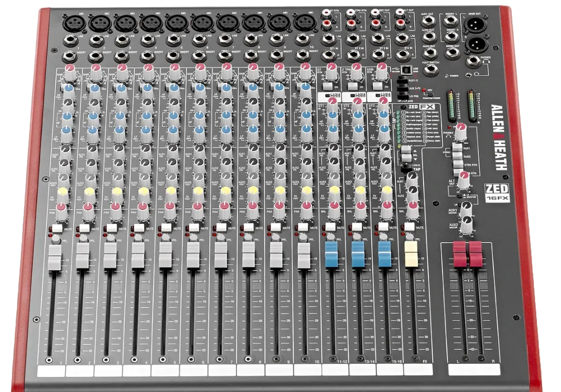The height and width of the screenshot is (392, 561).
Task: Click the 2TRK RTN monitor source button
Action: [x=458, y=164]
